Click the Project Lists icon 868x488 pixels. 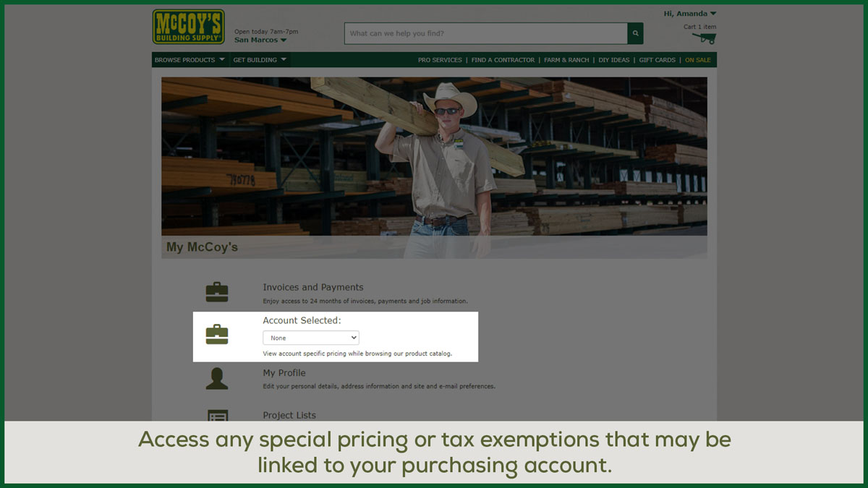217,416
